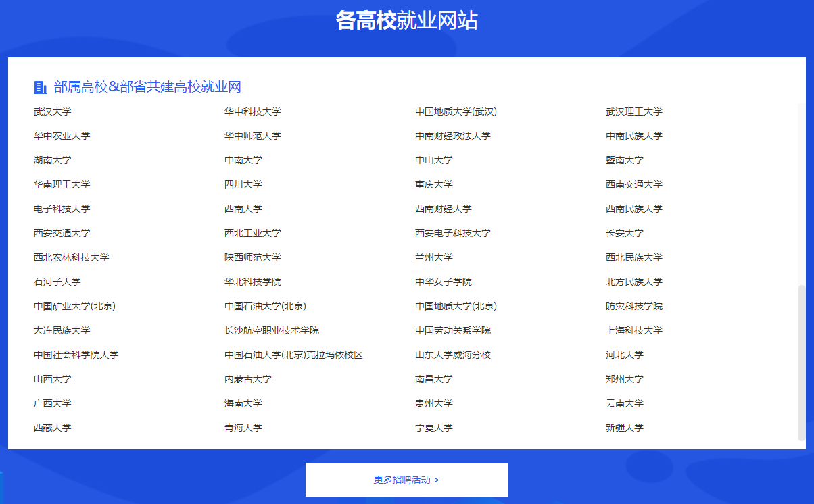Image resolution: width=814 pixels, height=504 pixels.
Task: Click 西北民族大学 link
Action: click(634, 257)
